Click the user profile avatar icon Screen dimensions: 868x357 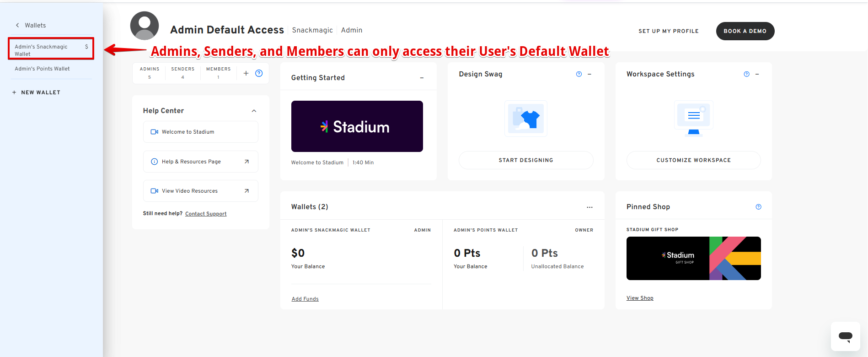click(145, 26)
